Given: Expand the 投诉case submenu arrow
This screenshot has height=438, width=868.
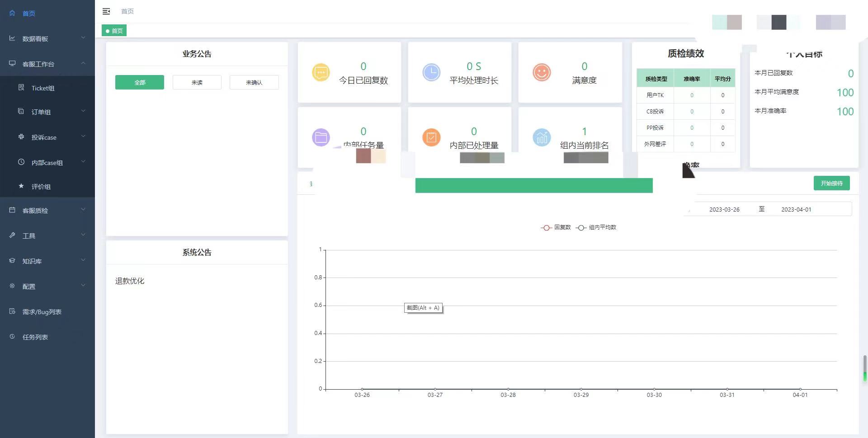Looking at the screenshot, I should [x=83, y=137].
